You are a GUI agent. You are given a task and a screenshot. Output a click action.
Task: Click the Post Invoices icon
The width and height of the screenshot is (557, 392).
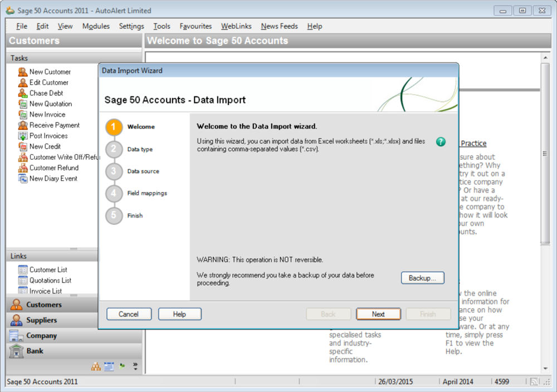coord(23,136)
